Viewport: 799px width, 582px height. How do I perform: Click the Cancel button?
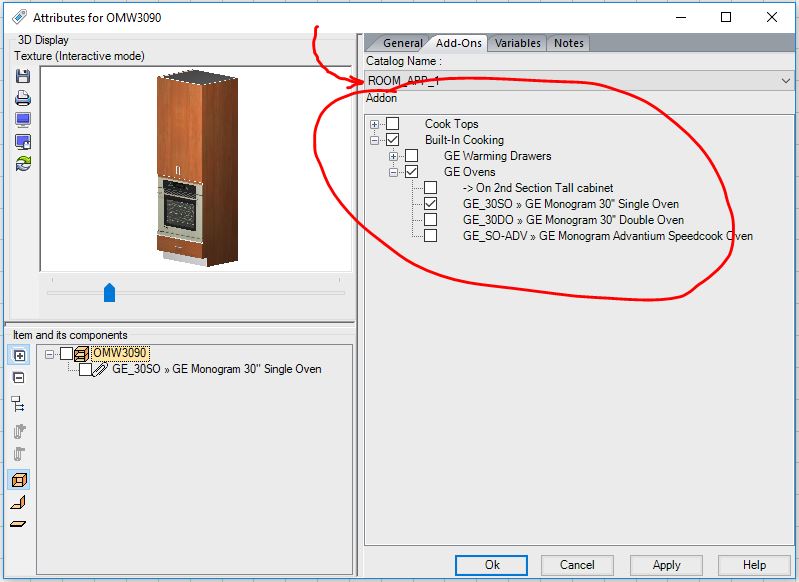tap(577, 565)
